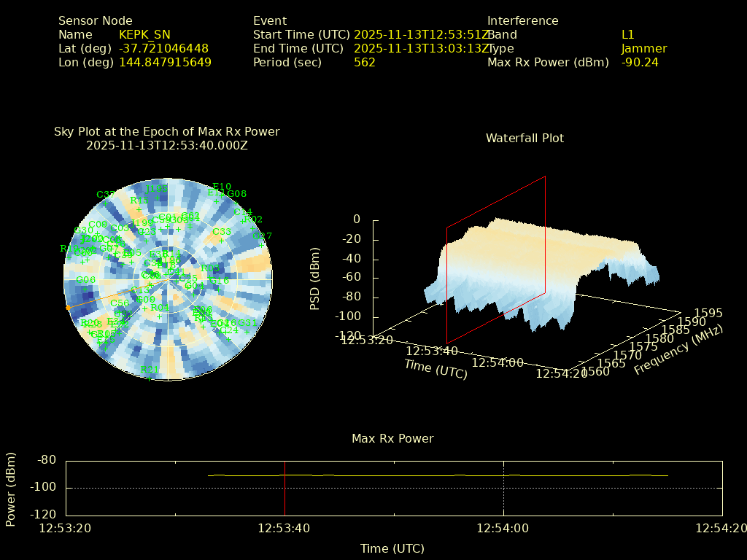
Task: Select the J195 satellite marker
Action: click(156, 198)
